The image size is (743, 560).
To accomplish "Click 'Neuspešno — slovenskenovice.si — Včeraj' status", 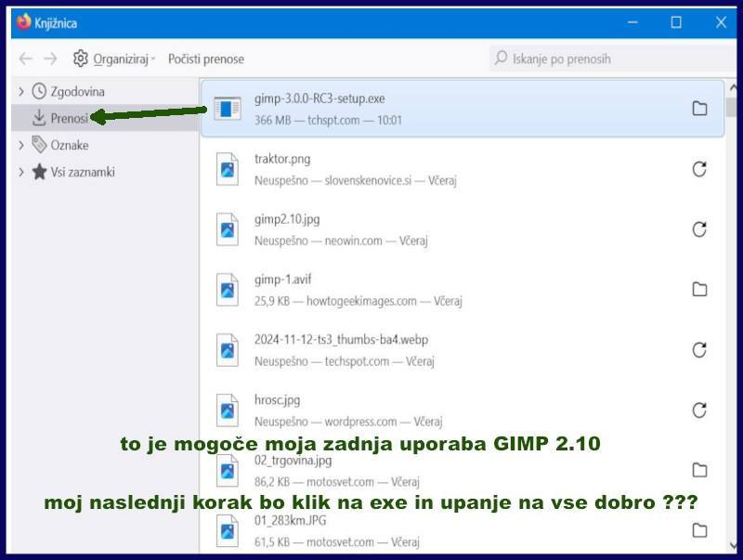I will [x=356, y=180].
